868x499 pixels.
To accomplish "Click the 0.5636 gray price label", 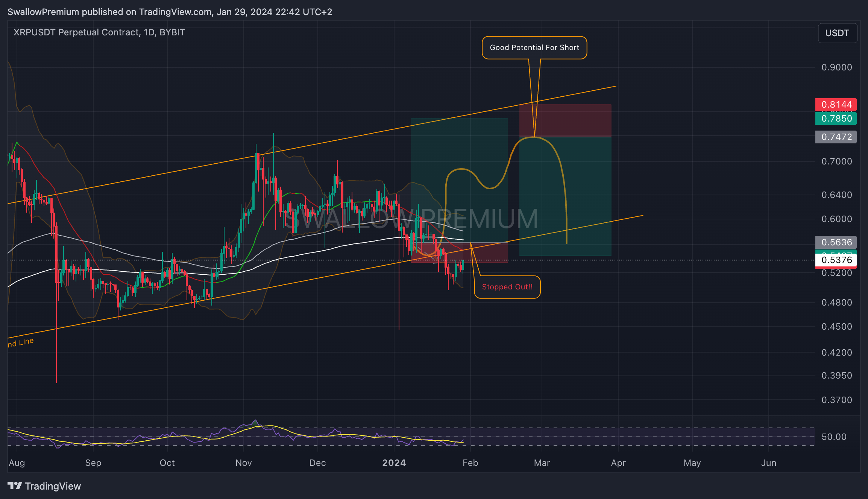I will tap(836, 242).
